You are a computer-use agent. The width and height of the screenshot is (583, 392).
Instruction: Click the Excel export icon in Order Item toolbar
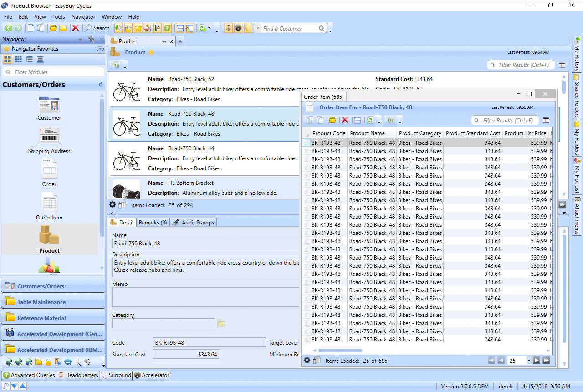click(x=390, y=120)
